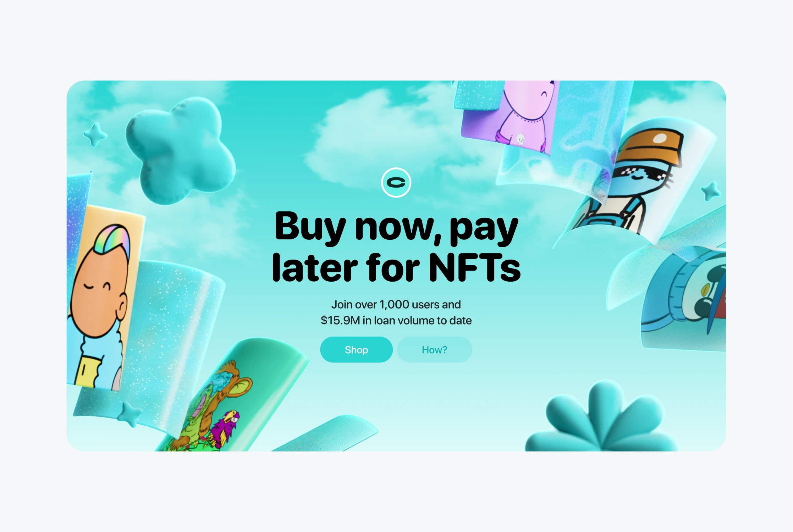
Task: Click the circular C logo icon
Action: click(x=396, y=183)
